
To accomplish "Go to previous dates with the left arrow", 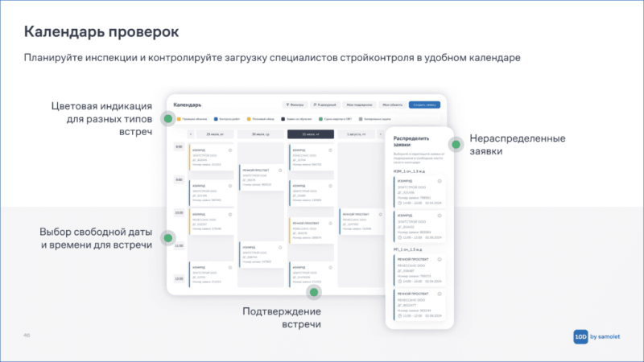I will pyautogui.click(x=191, y=134).
